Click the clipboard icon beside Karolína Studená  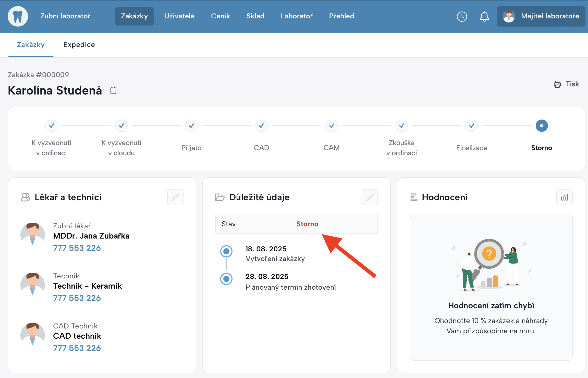pos(113,90)
